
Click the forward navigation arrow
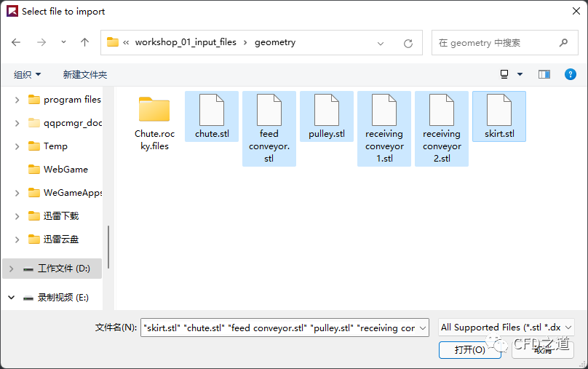tap(41, 42)
